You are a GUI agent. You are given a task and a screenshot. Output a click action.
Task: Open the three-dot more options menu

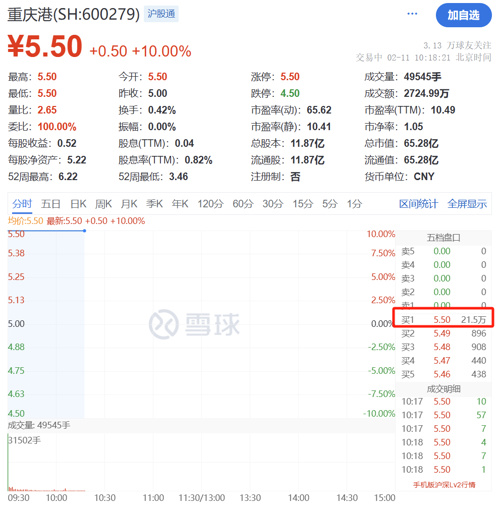pos(412,14)
